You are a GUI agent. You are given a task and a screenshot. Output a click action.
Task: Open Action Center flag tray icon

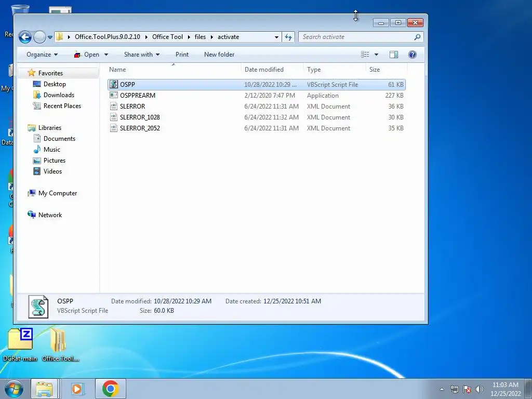(x=467, y=389)
